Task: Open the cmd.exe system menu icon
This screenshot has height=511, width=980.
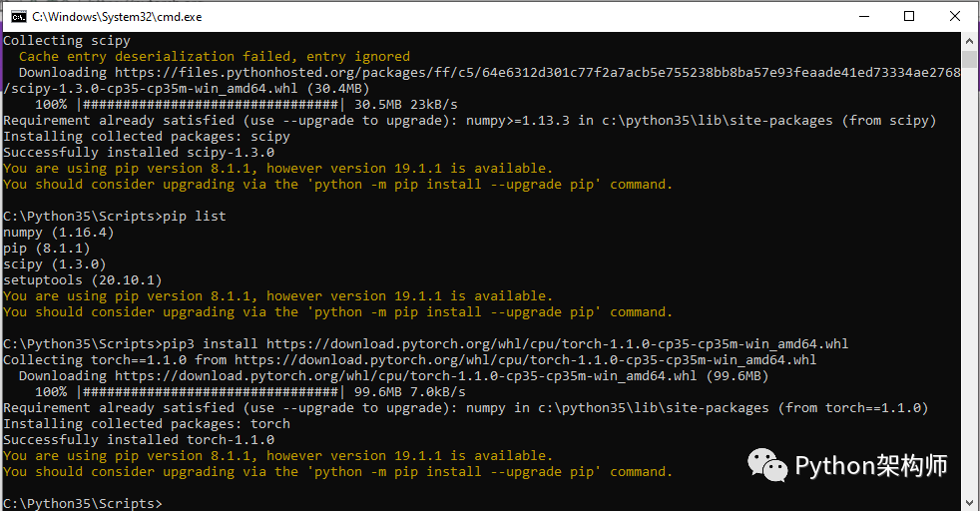Action: tap(19, 16)
